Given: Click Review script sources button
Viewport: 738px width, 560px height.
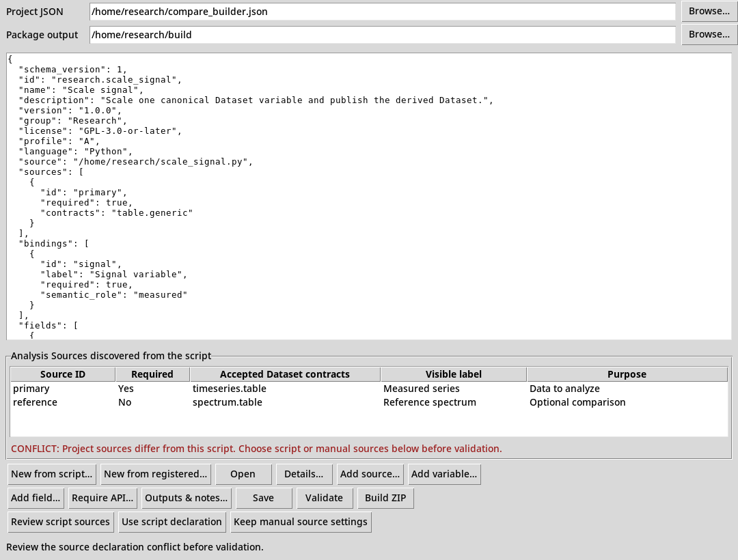Looking at the screenshot, I should [60, 522].
